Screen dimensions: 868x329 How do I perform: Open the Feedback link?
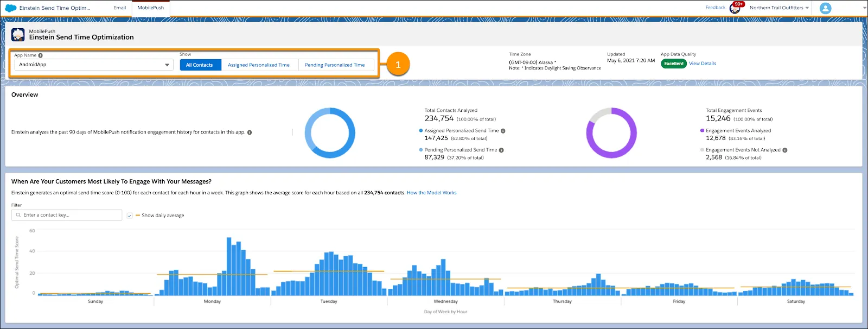click(x=716, y=8)
